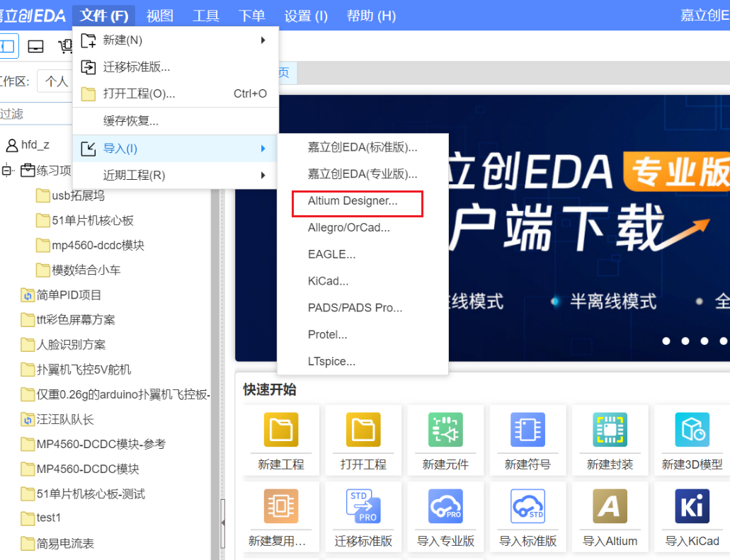Viewport: 730px width, 560px height.
Task: Open the 帮助 (H) menu
Action: coord(371,16)
